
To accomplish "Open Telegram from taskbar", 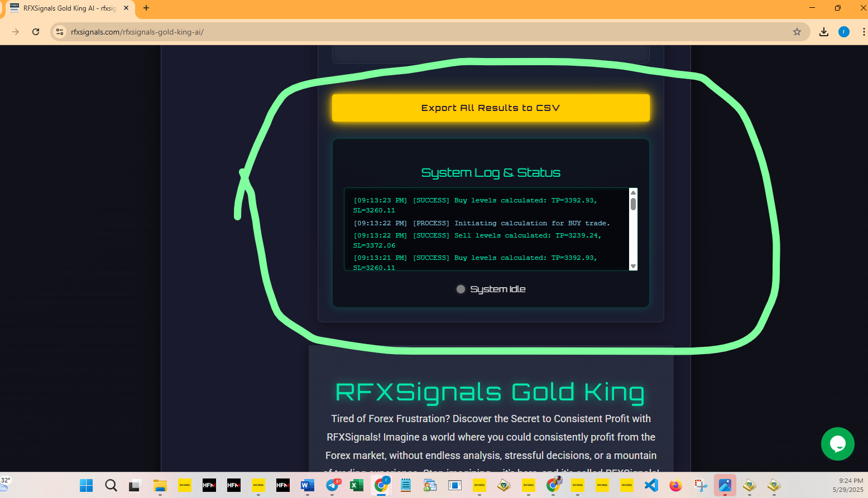I will pyautogui.click(x=333, y=485).
